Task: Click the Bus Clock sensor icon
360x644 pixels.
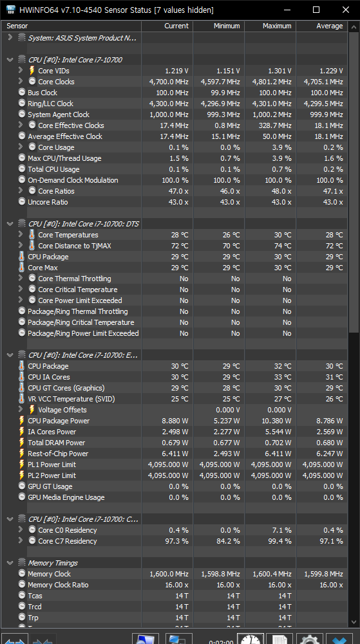Action: [22, 92]
